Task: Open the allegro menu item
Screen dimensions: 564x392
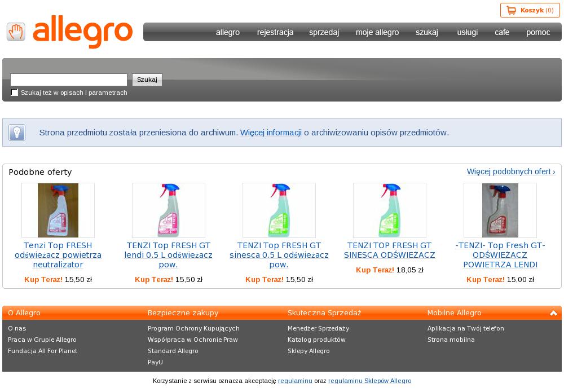Action: 228,32
